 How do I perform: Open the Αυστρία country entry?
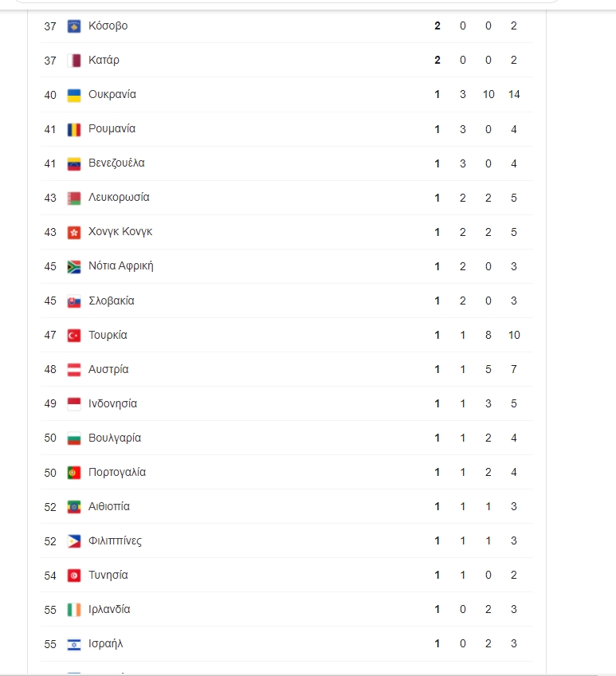pyautogui.click(x=108, y=370)
